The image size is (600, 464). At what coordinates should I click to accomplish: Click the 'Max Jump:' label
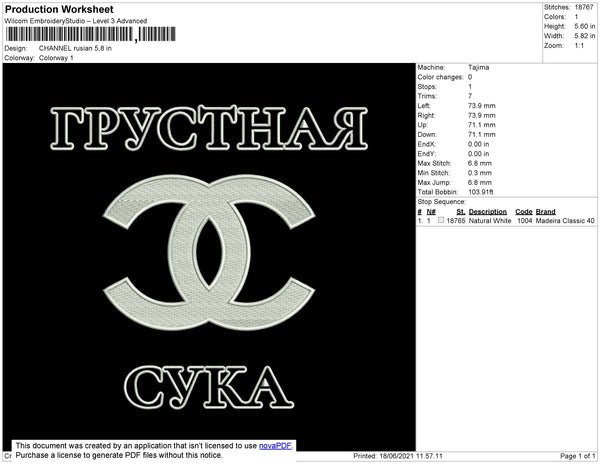(x=434, y=182)
